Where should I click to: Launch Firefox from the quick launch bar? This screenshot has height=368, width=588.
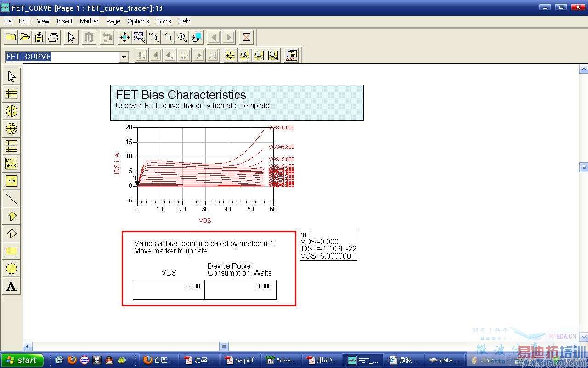pyautogui.click(x=72, y=360)
